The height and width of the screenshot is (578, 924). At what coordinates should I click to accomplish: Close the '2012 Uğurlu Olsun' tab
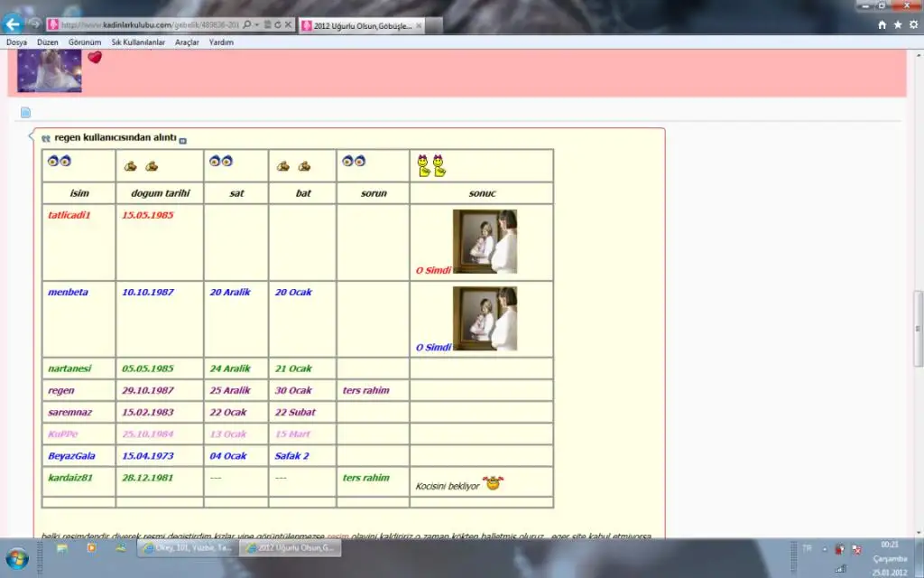419,26
